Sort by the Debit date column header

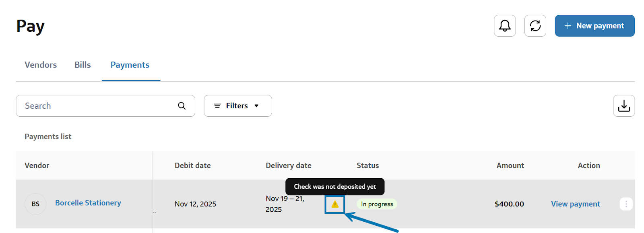pyautogui.click(x=192, y=165)
